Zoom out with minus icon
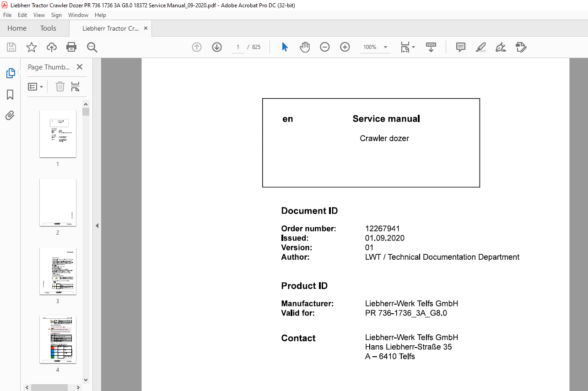This screenshot has height=391, width=588. tap(325, 47)
